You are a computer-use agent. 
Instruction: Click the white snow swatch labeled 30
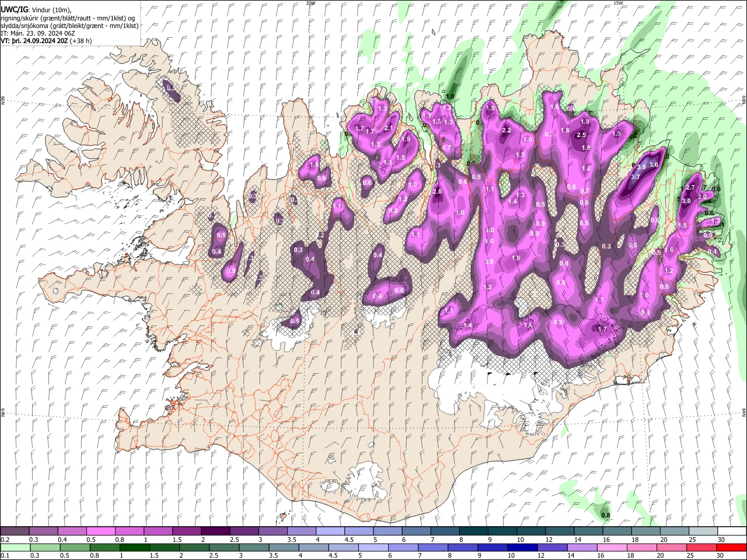(x=732, y=531)
